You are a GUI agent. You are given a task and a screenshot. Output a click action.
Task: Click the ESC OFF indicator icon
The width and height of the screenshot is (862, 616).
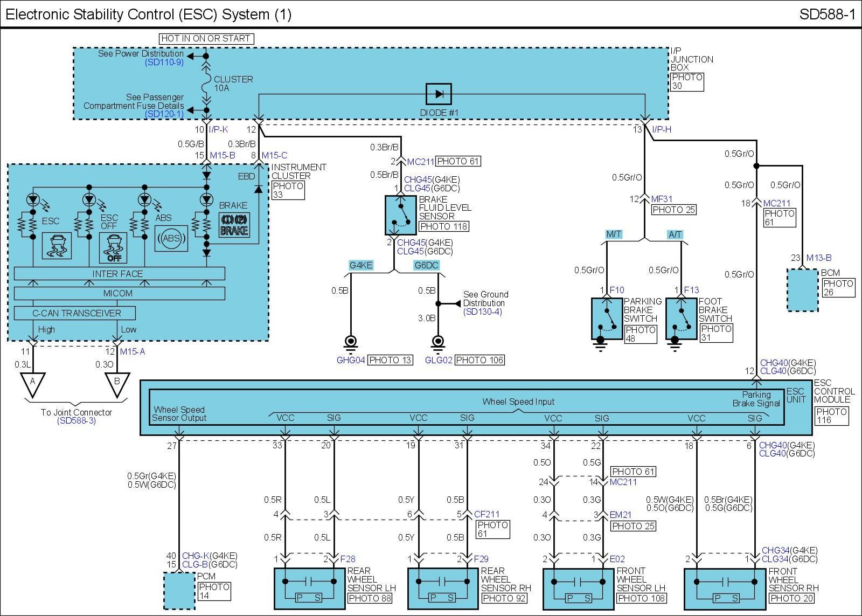[113, 247]
